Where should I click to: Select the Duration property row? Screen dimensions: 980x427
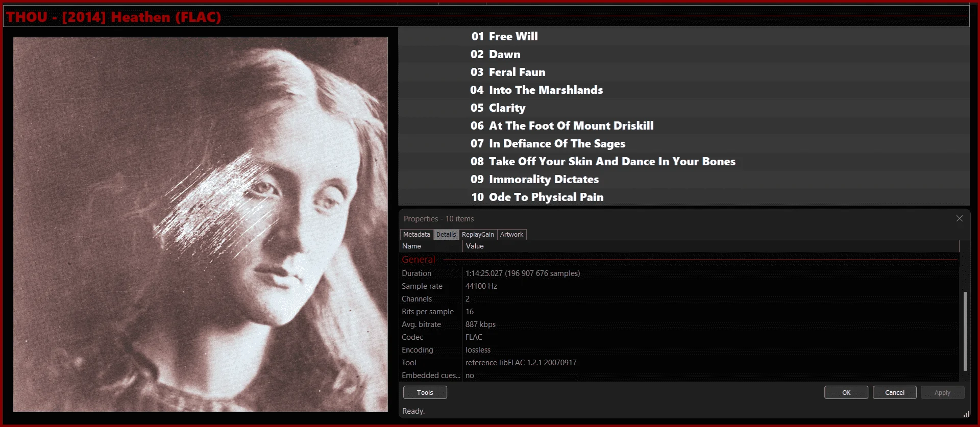[679, 273]
